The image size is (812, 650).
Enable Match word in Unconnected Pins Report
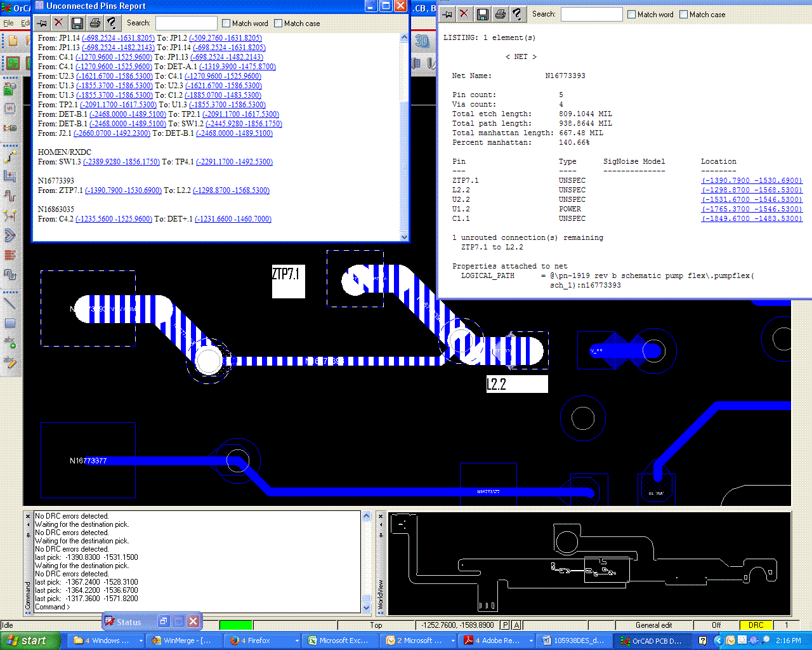226,23
